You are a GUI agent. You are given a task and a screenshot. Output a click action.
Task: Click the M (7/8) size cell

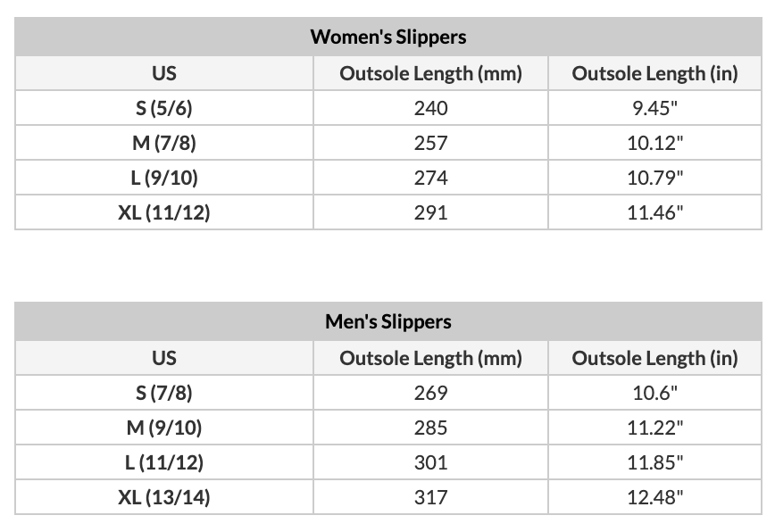tap(164, 143)
